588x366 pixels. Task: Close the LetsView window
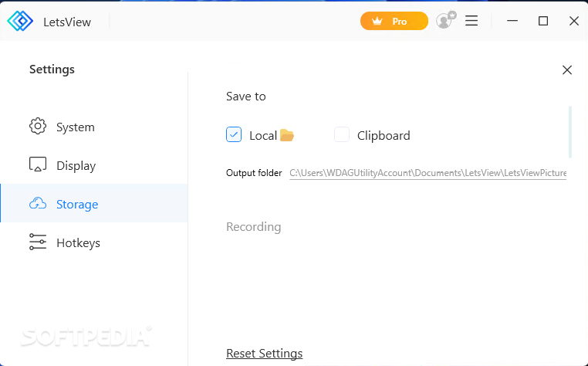click(574, 21)
